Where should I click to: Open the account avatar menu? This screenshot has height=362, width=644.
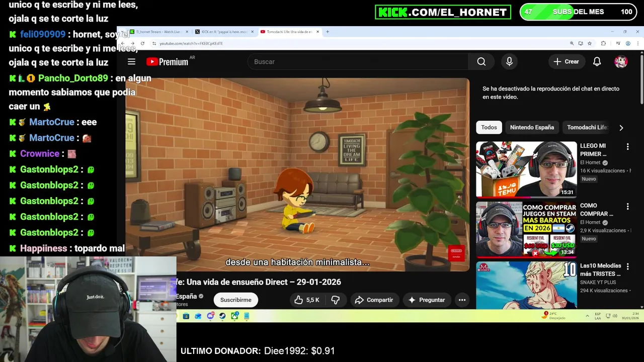[620, 61]
